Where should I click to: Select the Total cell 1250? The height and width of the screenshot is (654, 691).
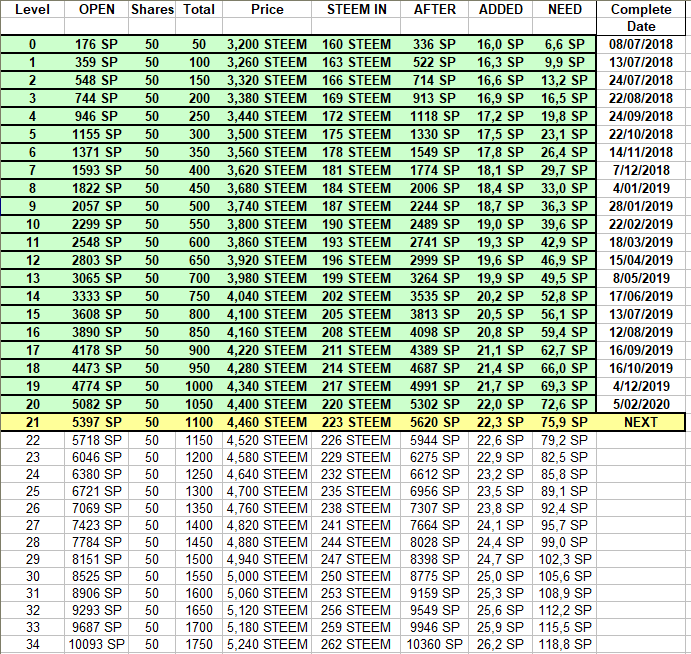point(199,474)
